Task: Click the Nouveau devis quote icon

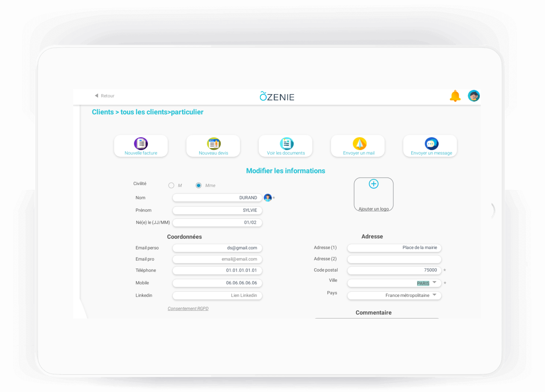Action: click(x=214, y=143)
